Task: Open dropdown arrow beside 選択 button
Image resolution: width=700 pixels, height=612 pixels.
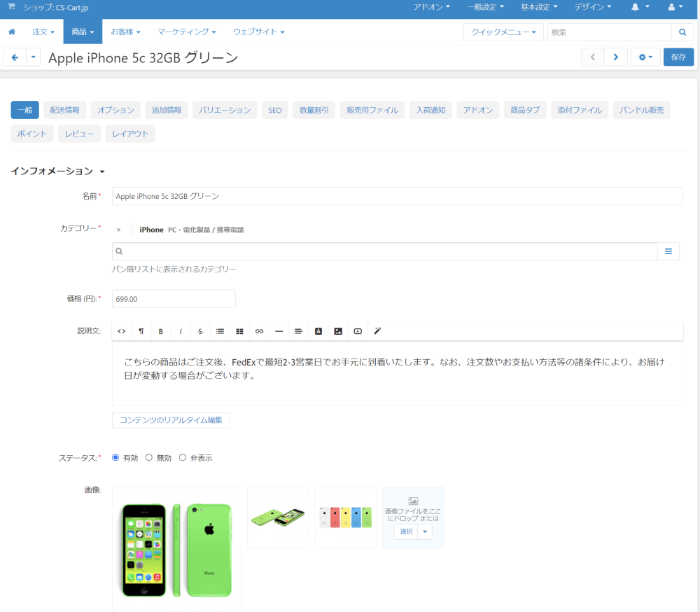Action: coord(425,531)
